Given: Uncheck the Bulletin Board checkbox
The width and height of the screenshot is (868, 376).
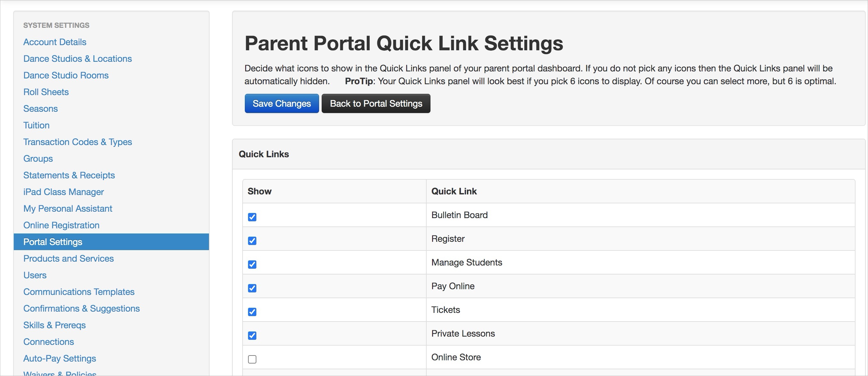Looking at the screenshot, I should tap(252, 217).
